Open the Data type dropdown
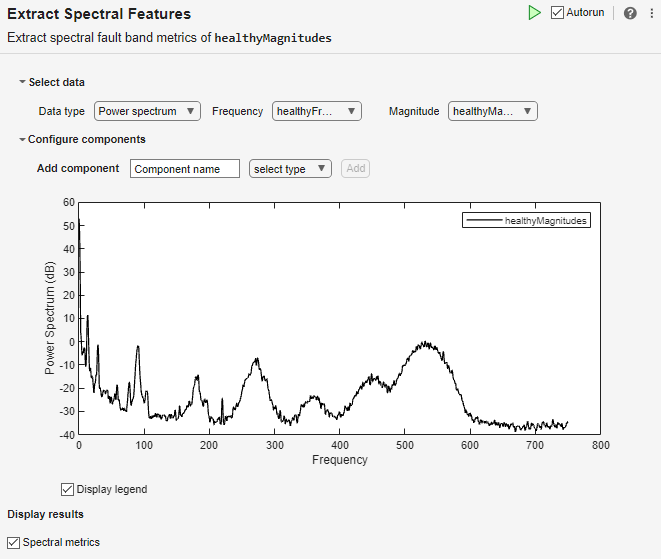This screenshot has width=661, height=559. pos(147,111)
